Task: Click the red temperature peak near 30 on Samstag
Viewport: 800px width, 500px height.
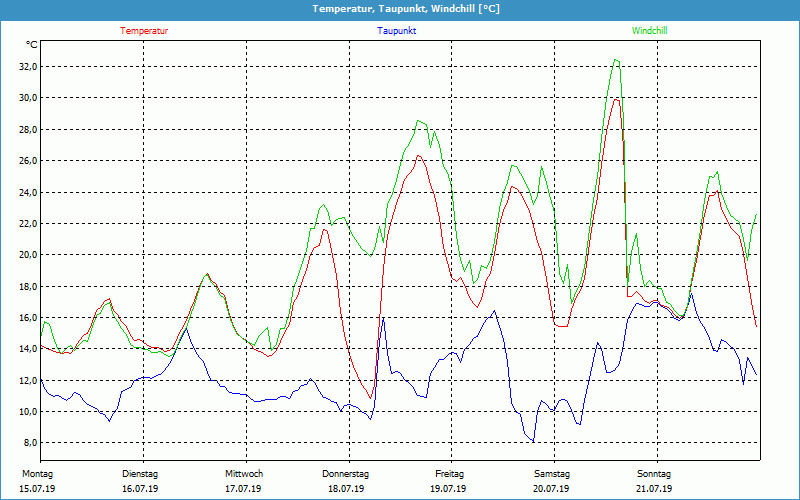Action: 616,99
